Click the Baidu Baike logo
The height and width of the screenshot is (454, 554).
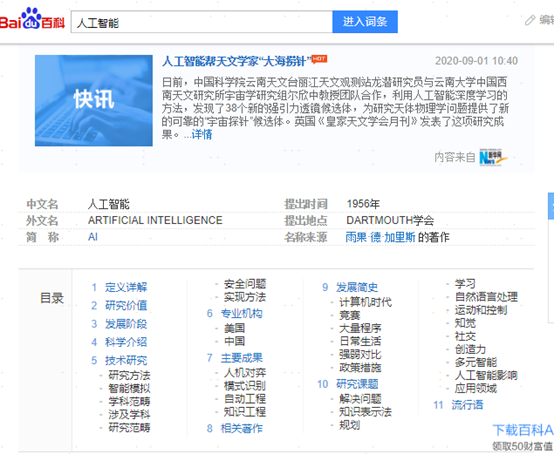point(32,19)
